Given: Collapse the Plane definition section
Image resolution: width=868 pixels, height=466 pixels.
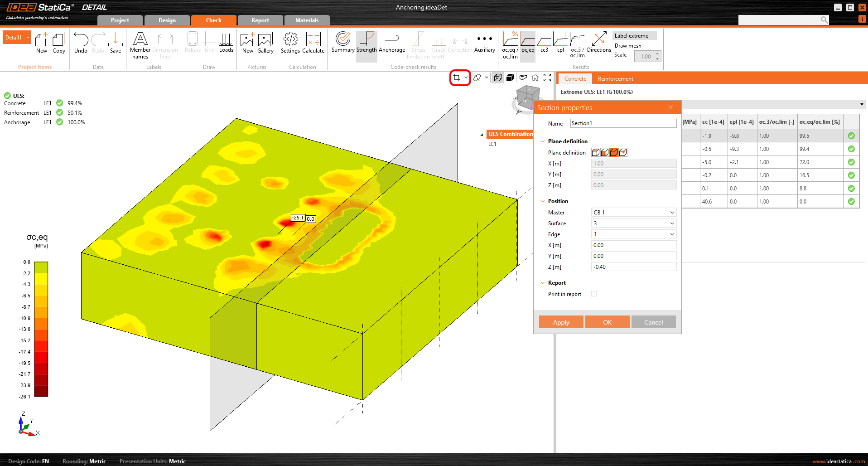Looking at the screenshot, I should click(543, 141).
